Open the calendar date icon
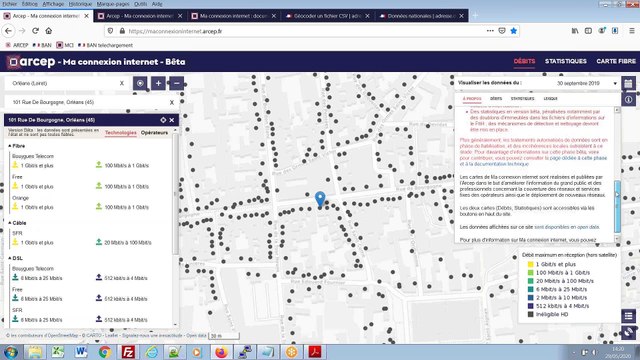Viewport: 640px width, 360px height. coord(629,84)
